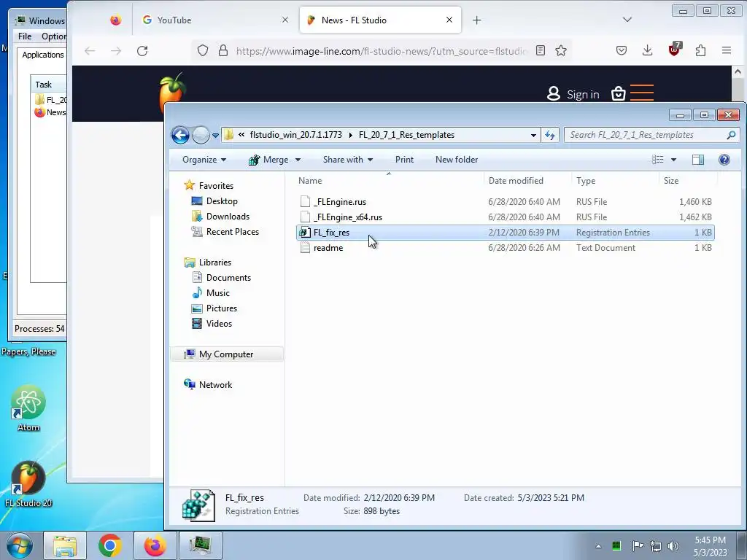Toggle Firefox reader view icon
The image size is (747, 560).
point(541,50)
